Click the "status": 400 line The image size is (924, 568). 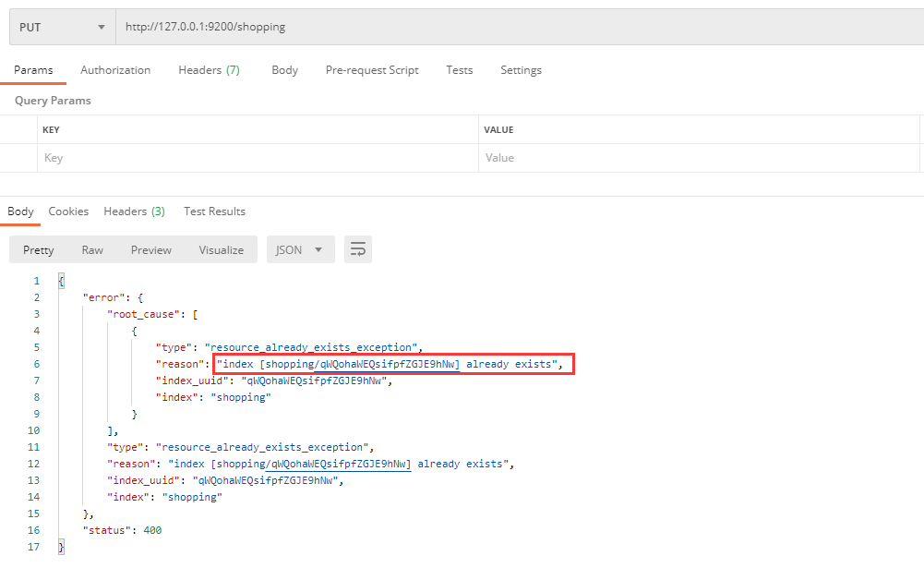[122, 530]
